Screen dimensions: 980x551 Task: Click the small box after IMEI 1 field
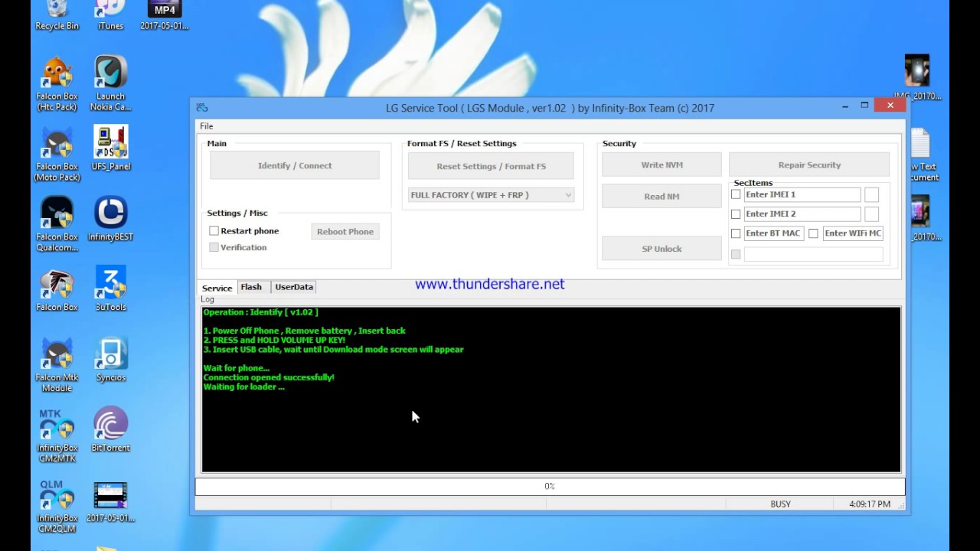tap(871, 194)
